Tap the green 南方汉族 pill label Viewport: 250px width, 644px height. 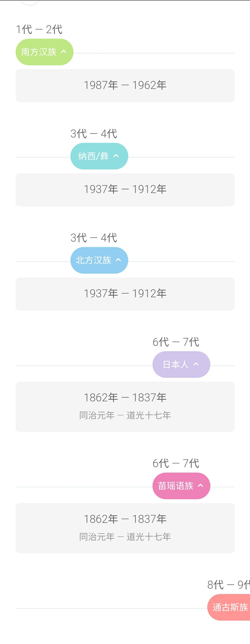coord(39,52)
